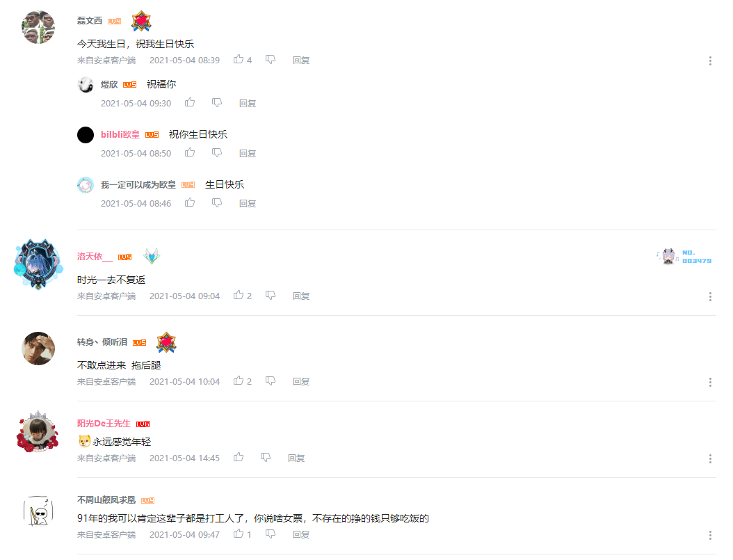733x560 pixels.
Task: Dislike the reply by bilbli欧皇
Action: [x=216, y=152]
